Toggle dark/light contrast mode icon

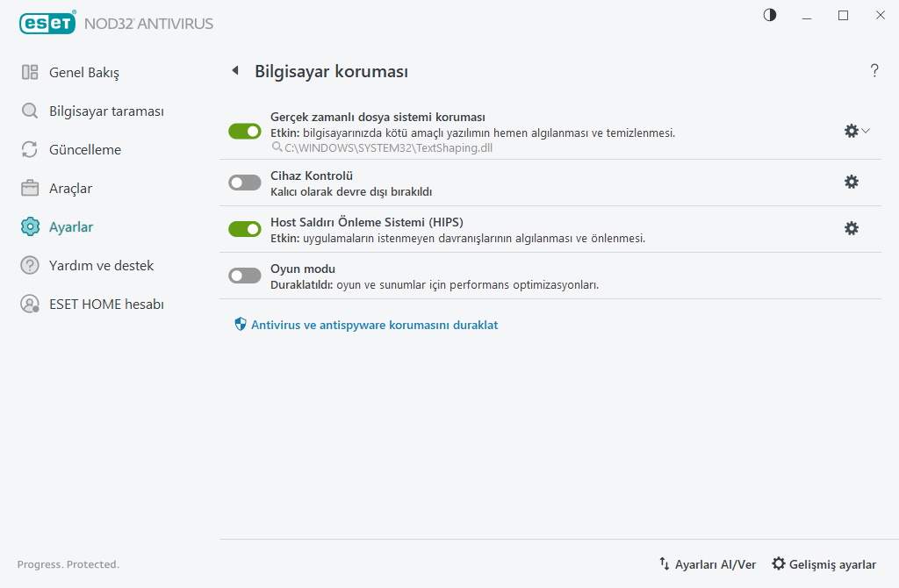(770, 15)
